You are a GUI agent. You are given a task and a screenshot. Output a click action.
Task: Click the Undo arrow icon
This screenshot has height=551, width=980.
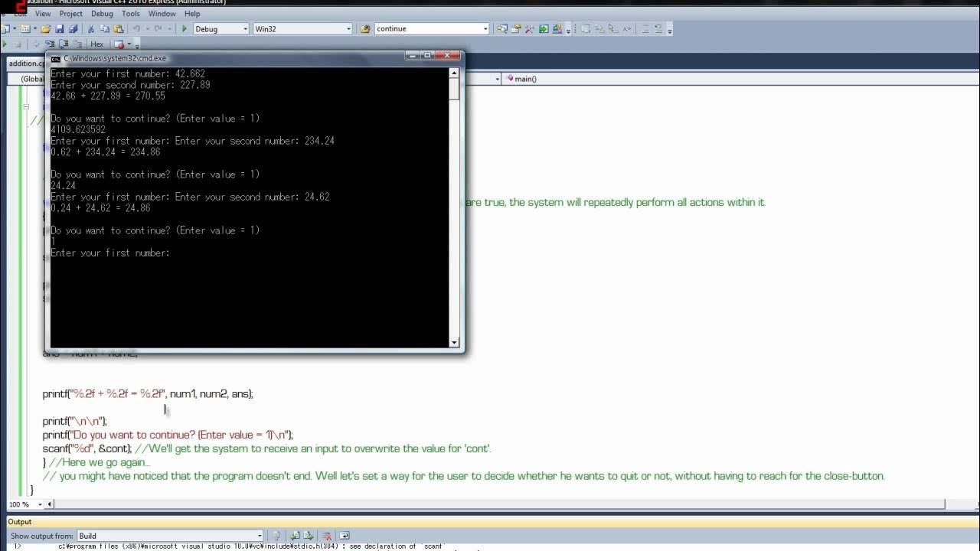click(136, 29)
